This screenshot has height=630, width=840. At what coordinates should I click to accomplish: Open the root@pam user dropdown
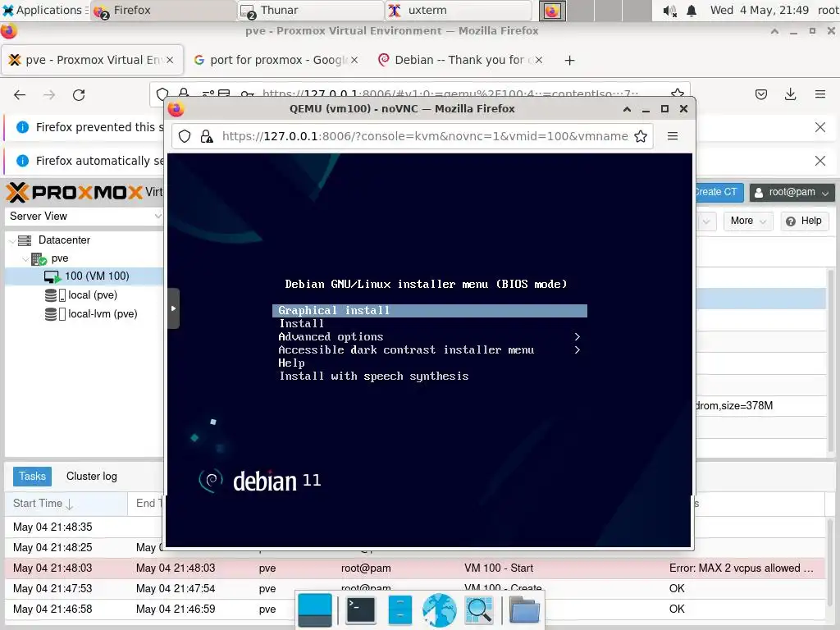point(792,192)
